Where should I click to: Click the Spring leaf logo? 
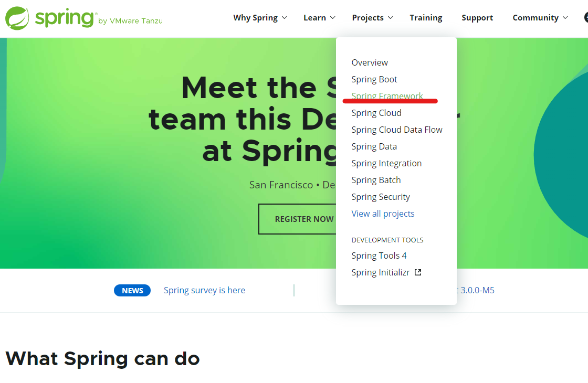click(x=17, y=18)
